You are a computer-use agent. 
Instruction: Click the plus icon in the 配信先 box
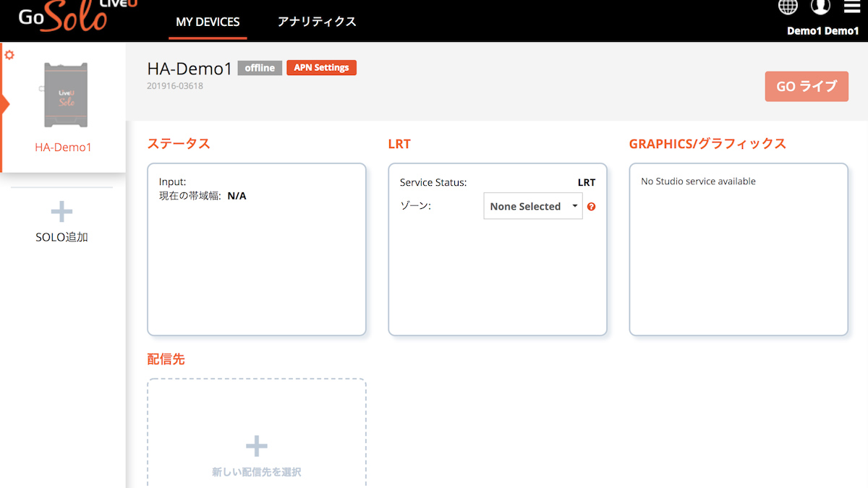pos(257,446)
